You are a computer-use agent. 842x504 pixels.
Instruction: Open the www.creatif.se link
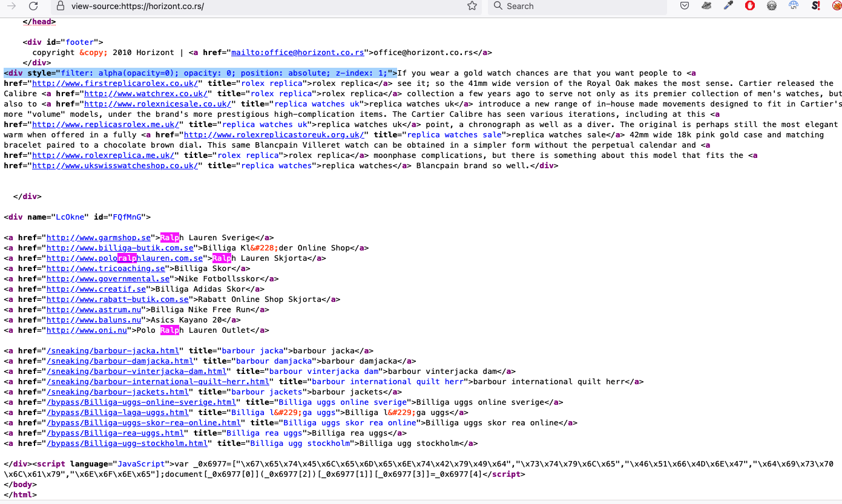(96, 289)
